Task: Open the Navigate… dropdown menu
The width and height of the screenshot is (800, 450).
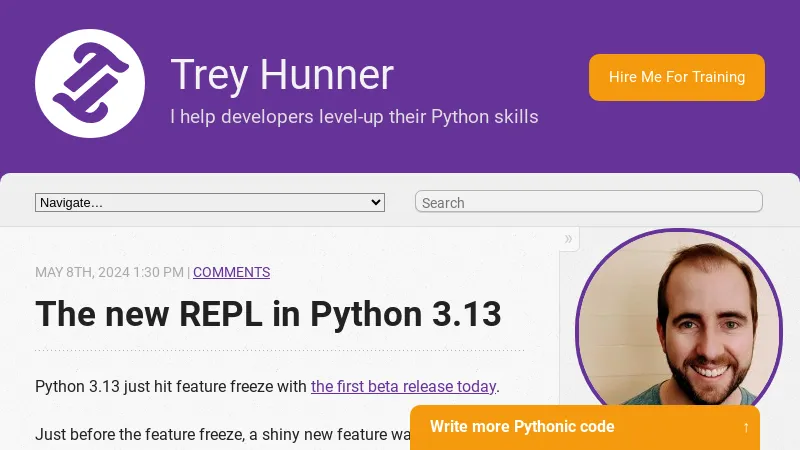Action: (209, 202)
